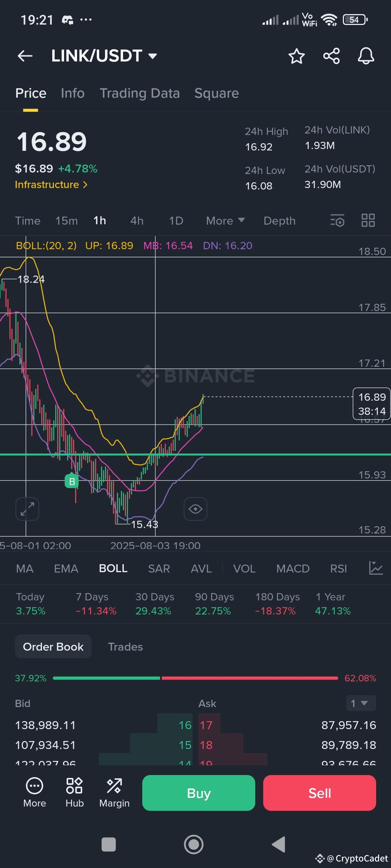Tap the 30 Days 29.43% performance
The image size is (391, 868).
155,604
